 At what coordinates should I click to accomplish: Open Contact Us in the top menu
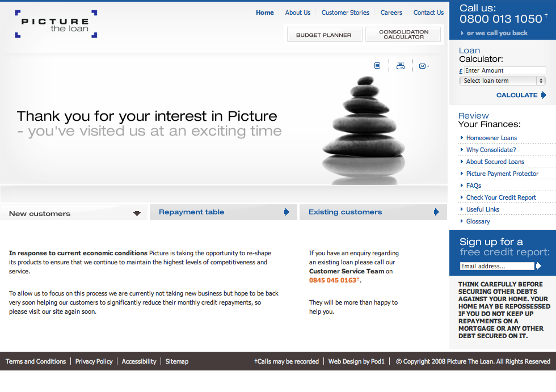pyautogui.click(x=428, y=12)
